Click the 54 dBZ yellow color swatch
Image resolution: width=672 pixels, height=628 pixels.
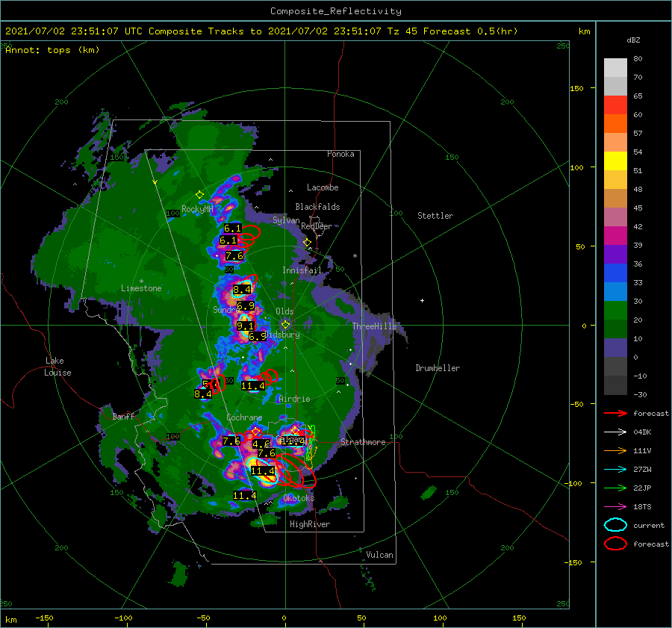[615, 161]
